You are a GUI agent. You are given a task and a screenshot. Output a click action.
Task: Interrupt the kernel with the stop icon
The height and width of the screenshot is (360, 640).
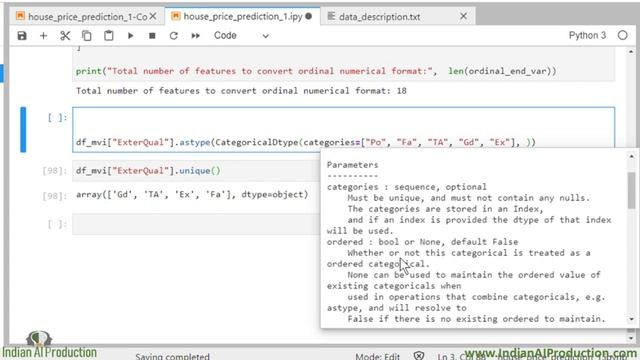pyautogui.click(x=152, y=36)
